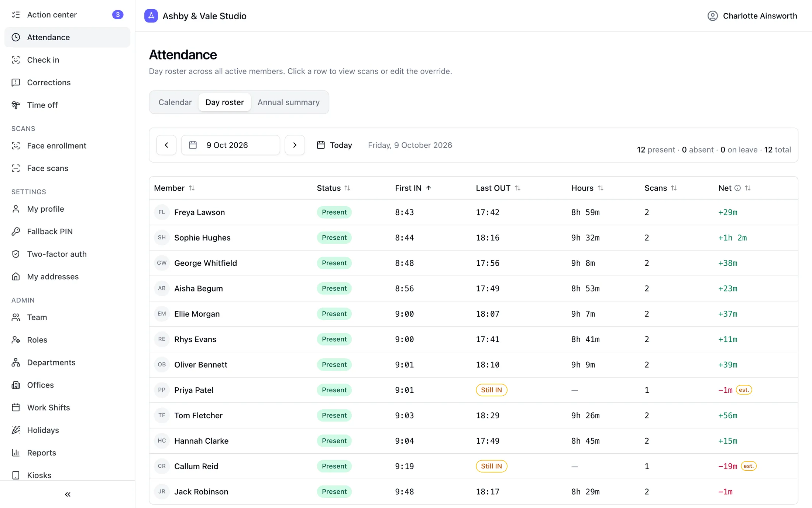This screenshot has height=508, width=812.
Task: Open Work Shifts admin page
Action: point(67,407)
